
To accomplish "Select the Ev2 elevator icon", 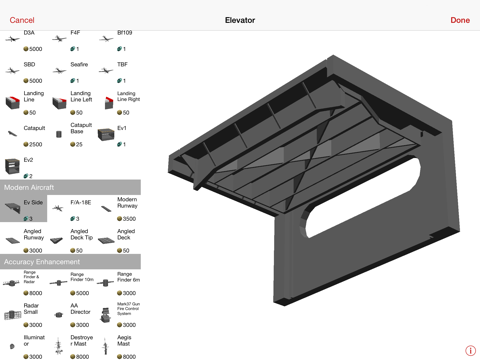I will coord(12,166).
